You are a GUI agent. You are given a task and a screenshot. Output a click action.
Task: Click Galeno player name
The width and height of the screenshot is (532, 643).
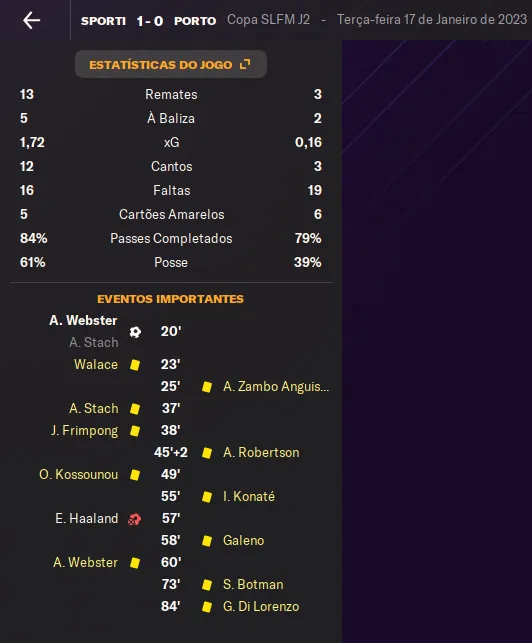244,540
